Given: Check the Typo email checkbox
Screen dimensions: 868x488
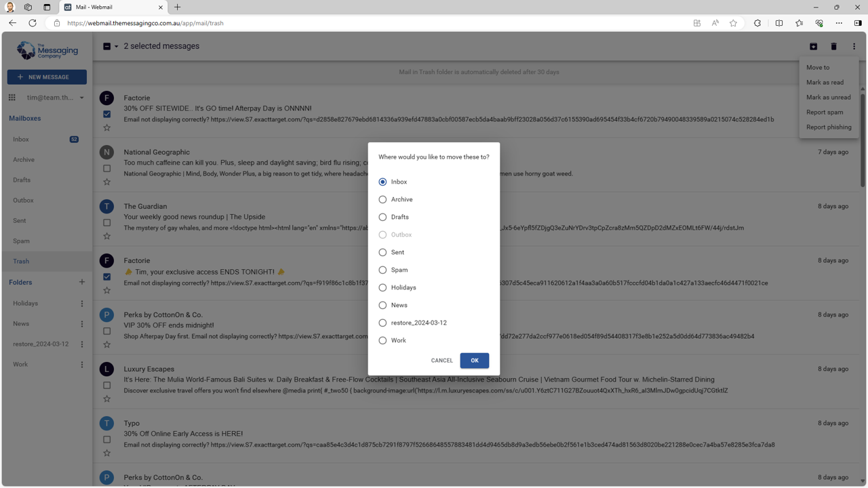Looking at the screenshot, I should (x=106, y=439).
